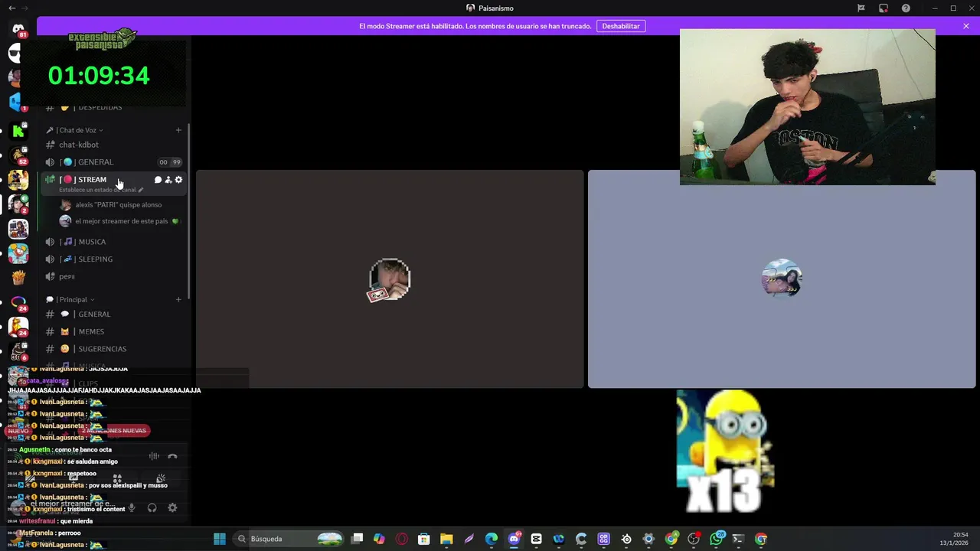The width and height of the screenshot is (980, 551).
Task: Open the green K server icon
Action: click(18, 132)
